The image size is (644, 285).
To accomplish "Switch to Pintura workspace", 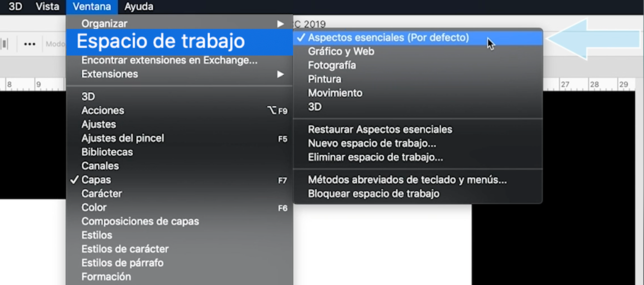I will 418,79.
